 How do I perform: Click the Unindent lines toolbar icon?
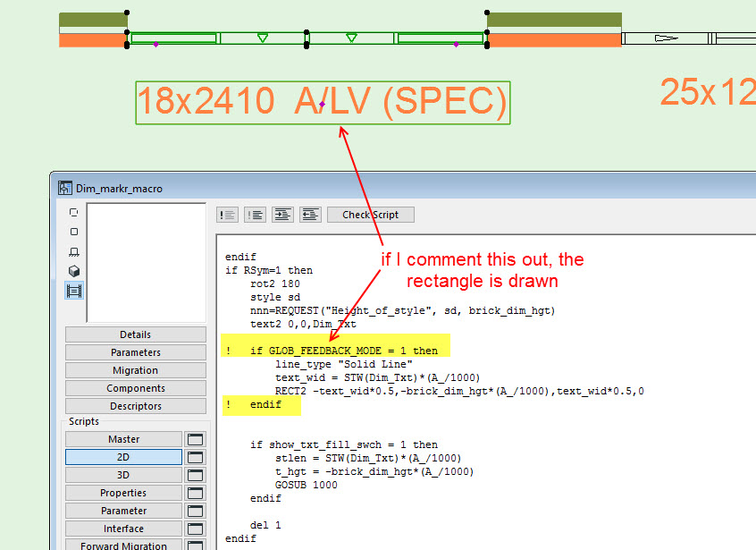(x=310, y=215)
